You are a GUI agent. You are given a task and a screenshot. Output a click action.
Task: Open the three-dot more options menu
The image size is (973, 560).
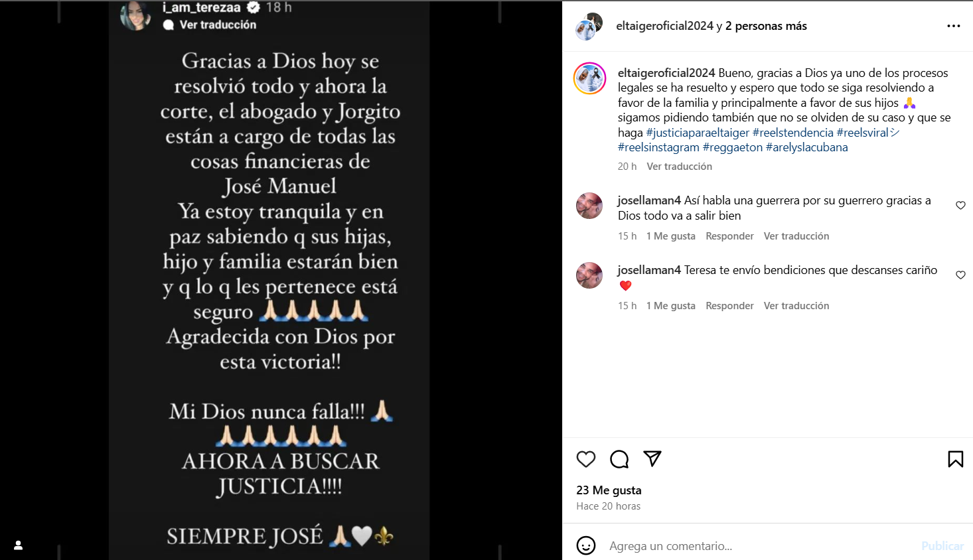pos(954,26)
